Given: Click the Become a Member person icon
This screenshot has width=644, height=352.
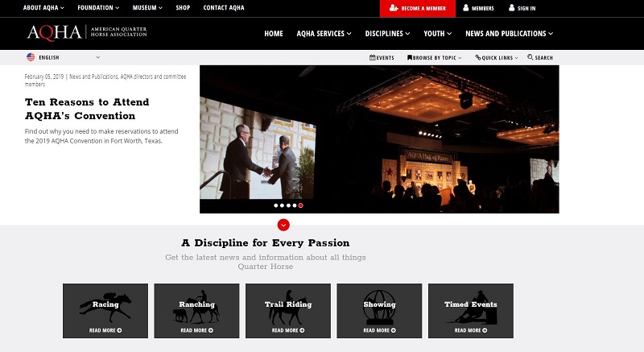Looking at the screenshot, I should [394, 8].
